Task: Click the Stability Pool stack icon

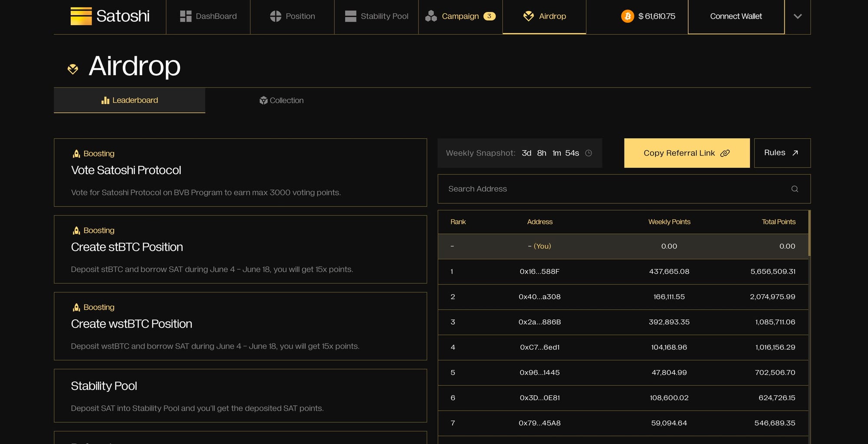Action: 351,16
